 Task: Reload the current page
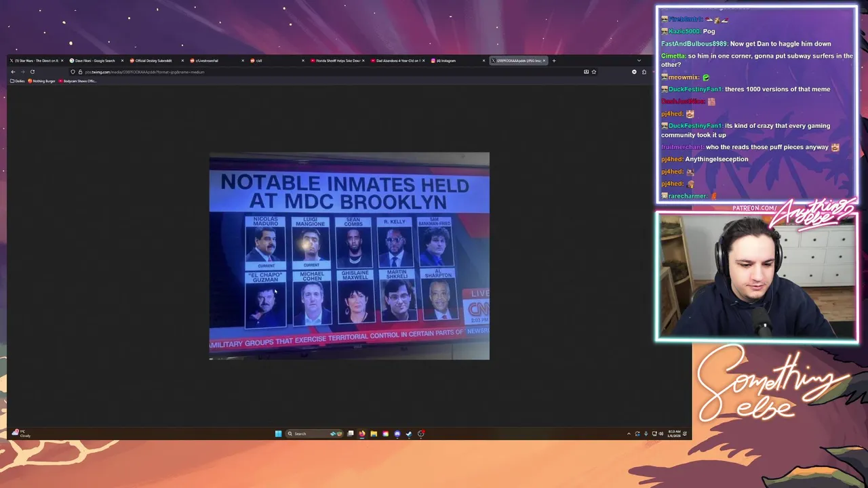pyautogui.click(x=32, y=72)
